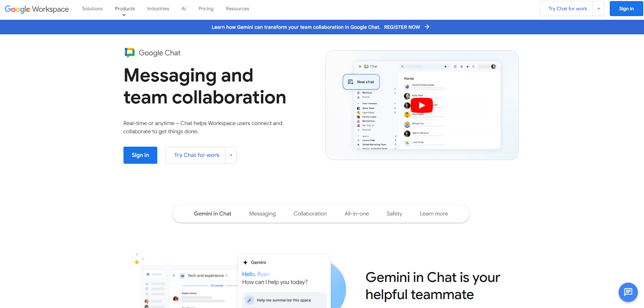
Task: Click the apps grid icon in Chat preview
Action: coord(473,67)
